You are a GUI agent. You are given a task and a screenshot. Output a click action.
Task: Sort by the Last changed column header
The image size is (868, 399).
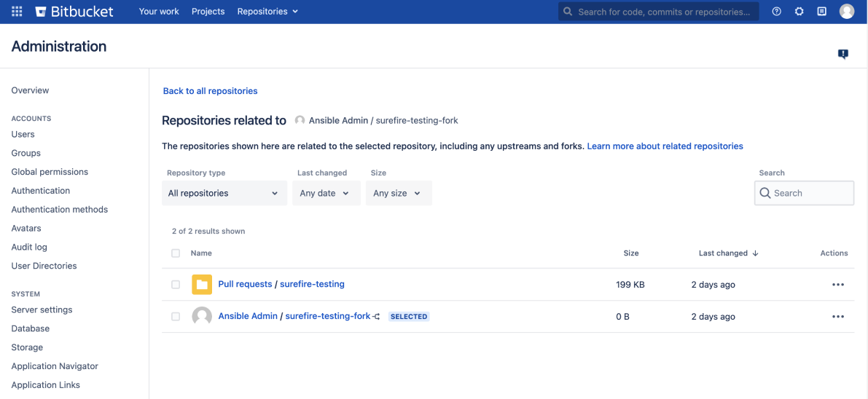click(723, 253)
